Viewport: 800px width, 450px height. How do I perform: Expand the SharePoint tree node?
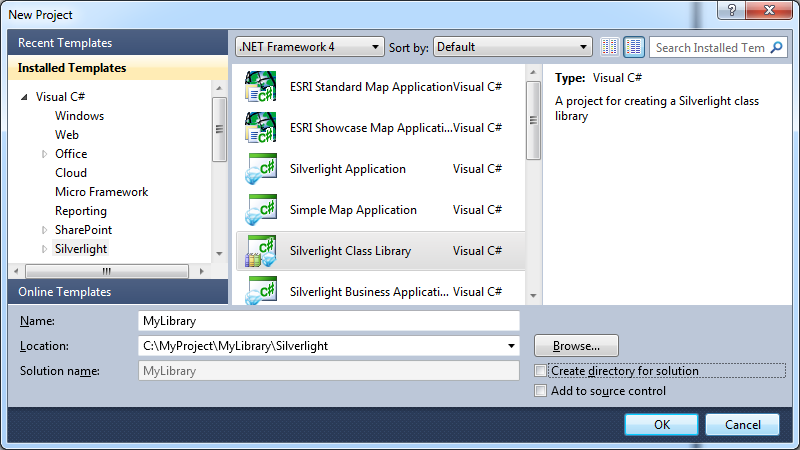(x=44, y=230)
